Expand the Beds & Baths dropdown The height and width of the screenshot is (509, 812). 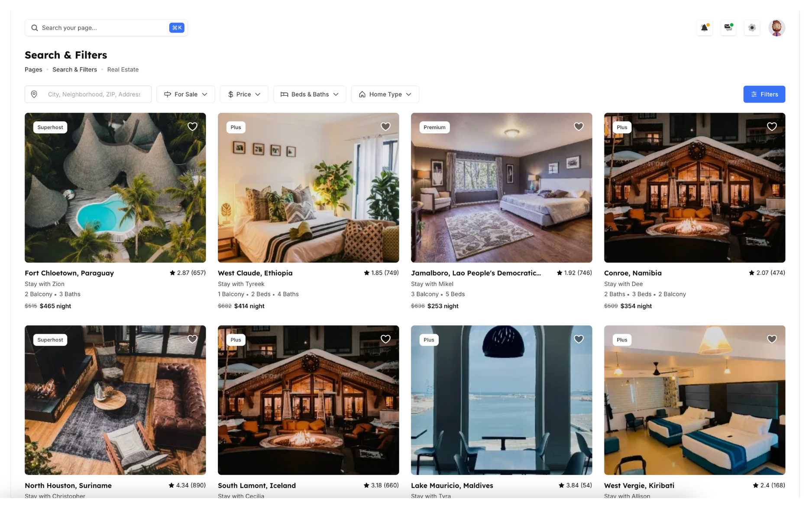coord(310,94)
